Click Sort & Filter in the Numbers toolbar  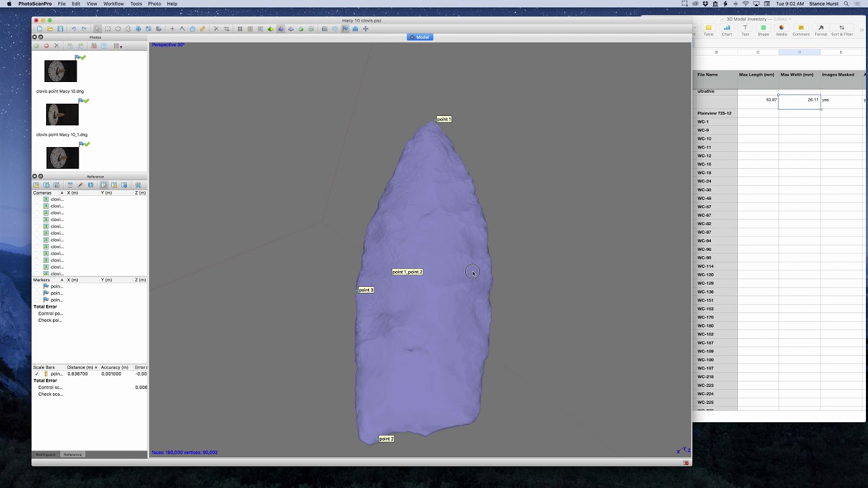pyautogui.click(x=842, y=30)
